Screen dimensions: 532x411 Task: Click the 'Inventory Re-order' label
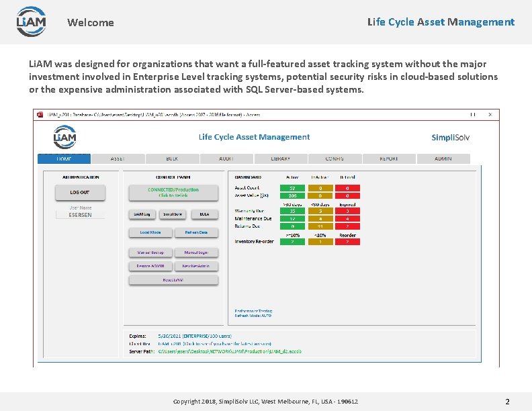coord(254,241)
